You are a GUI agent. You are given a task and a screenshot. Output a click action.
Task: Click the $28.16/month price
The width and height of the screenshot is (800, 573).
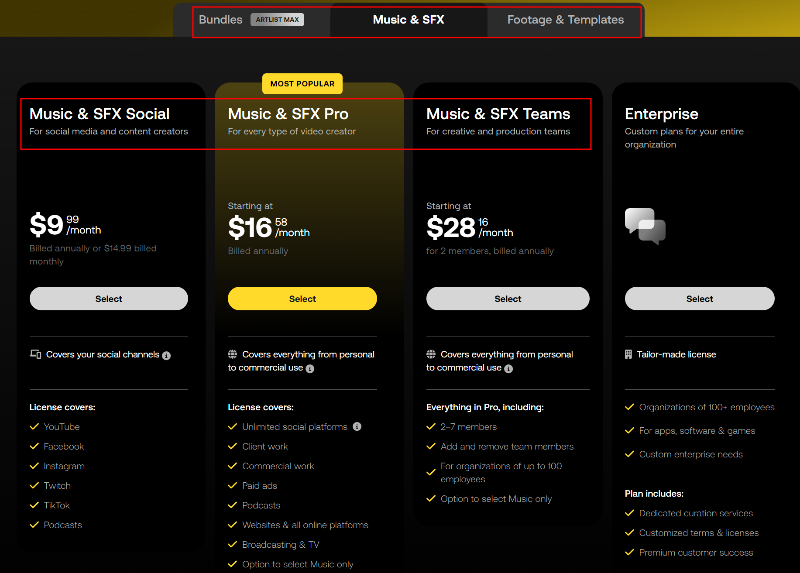click(x=470, y=228)
